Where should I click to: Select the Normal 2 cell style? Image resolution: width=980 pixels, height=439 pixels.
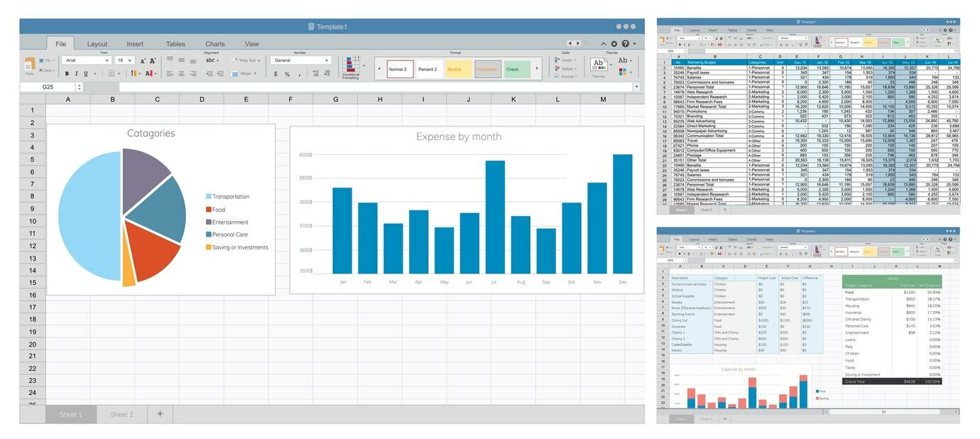(x=401, y=69)
